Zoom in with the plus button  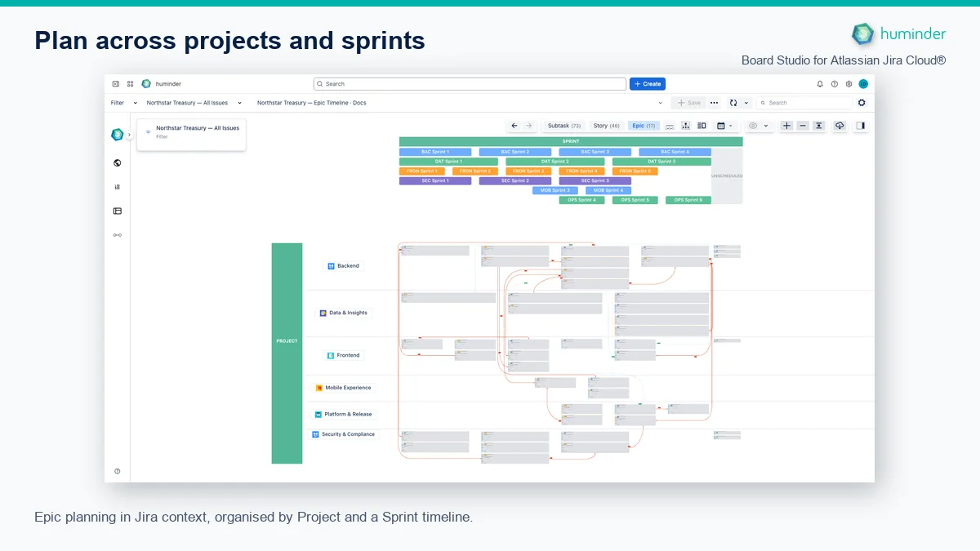(x=786, y=126)
